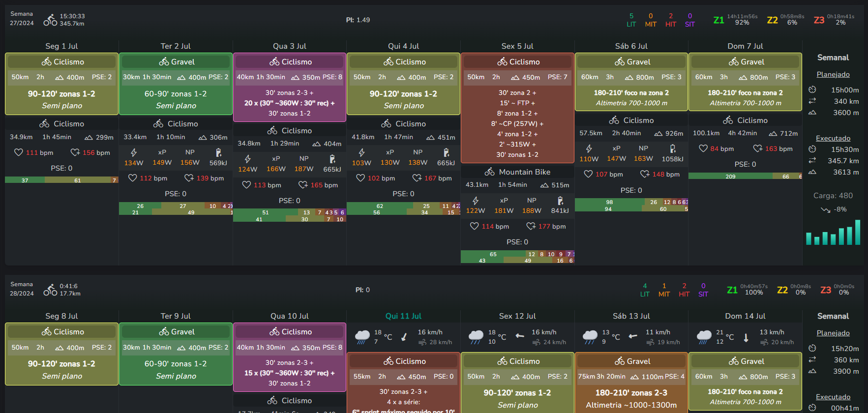The height and width of the screenshot is (413, 868).
Task: Click Semana 27/2024 label
Action: point(22,18)
